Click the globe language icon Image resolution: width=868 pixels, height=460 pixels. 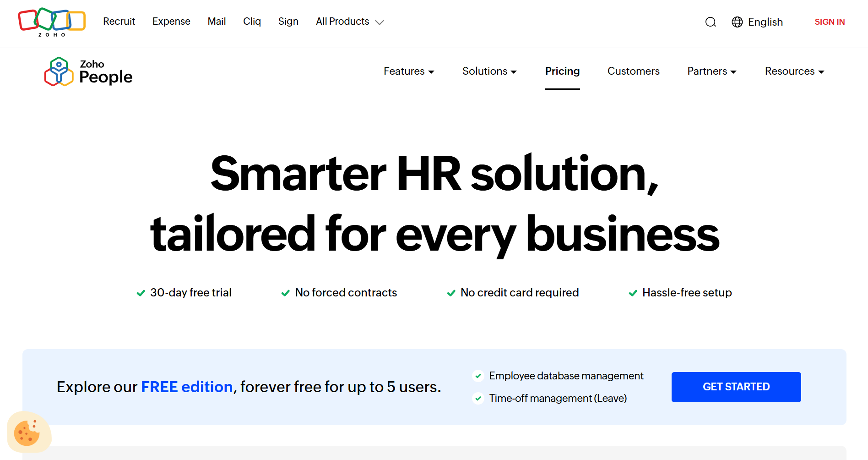[737, 22]
